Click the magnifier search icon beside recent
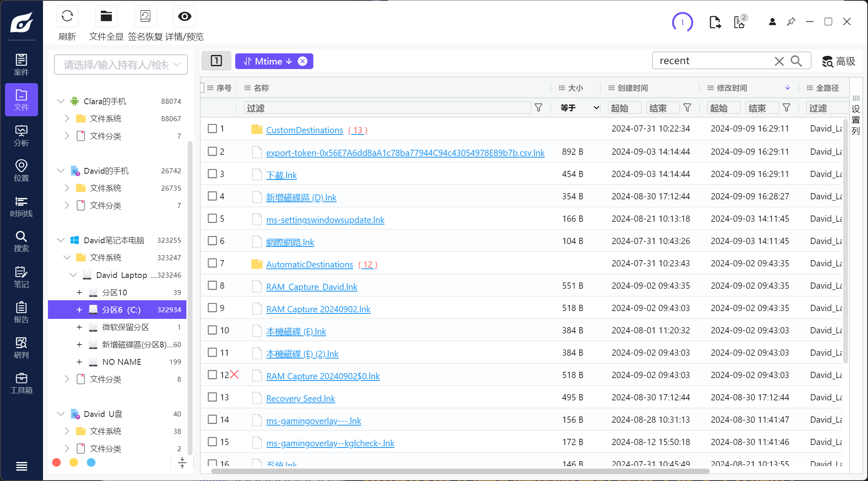The width and height of the screenshot is (868, 481). click(x=796, y=61)
